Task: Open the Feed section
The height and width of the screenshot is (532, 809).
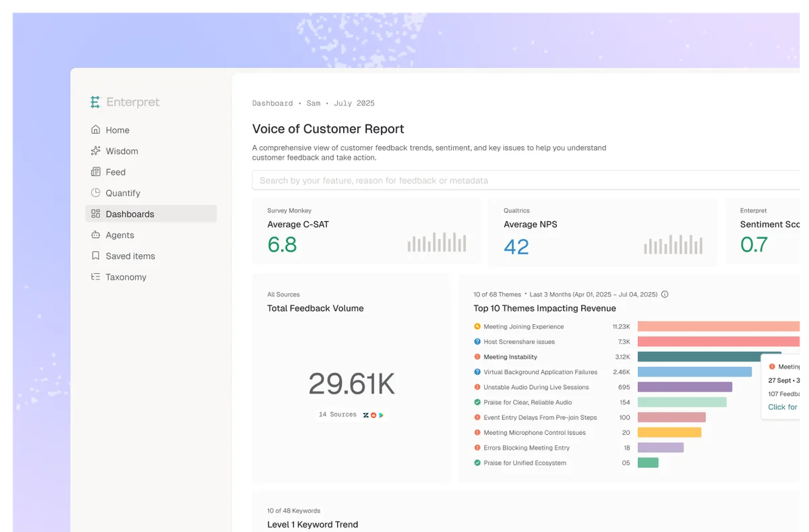Action: pyautogui.click(x=116, y=172)
